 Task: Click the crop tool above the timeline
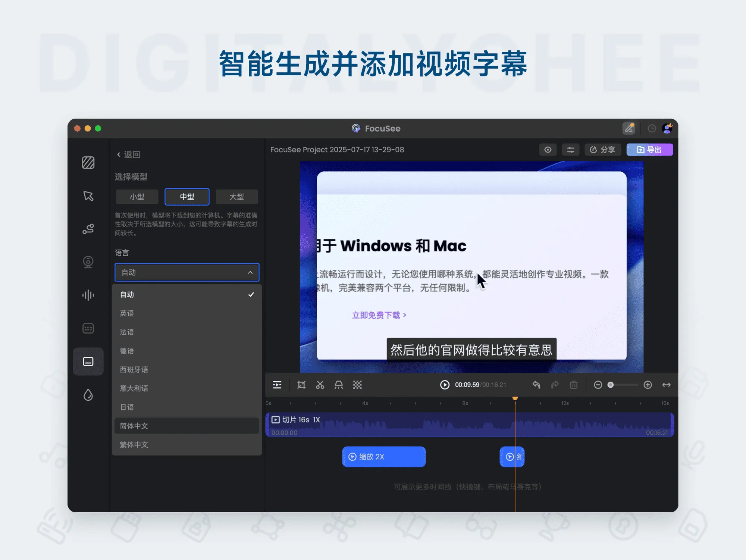pyautogui.click(x=301, y=385)
